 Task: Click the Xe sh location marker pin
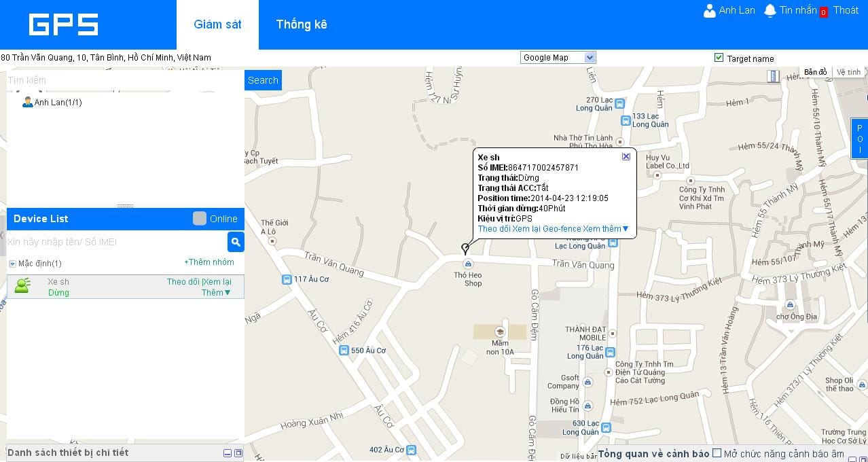click(465, 249)
